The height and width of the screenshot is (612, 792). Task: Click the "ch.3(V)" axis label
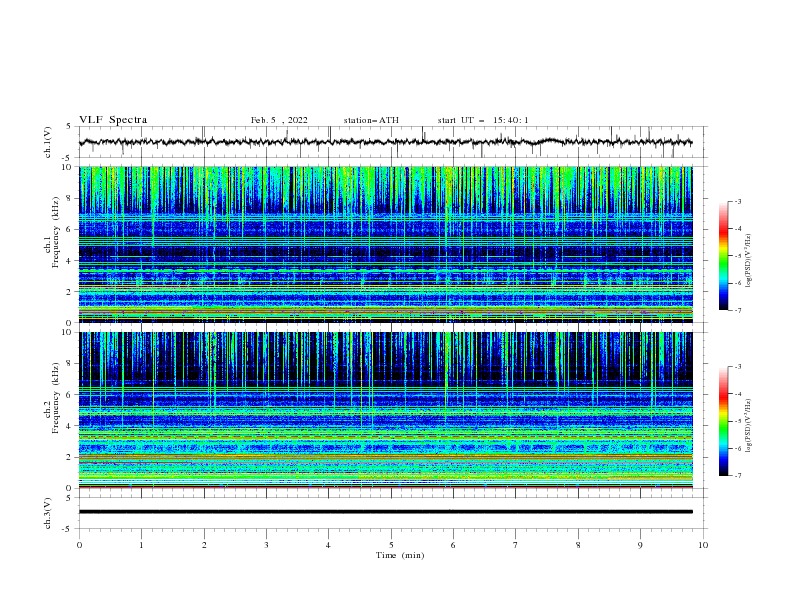[48, 513]
